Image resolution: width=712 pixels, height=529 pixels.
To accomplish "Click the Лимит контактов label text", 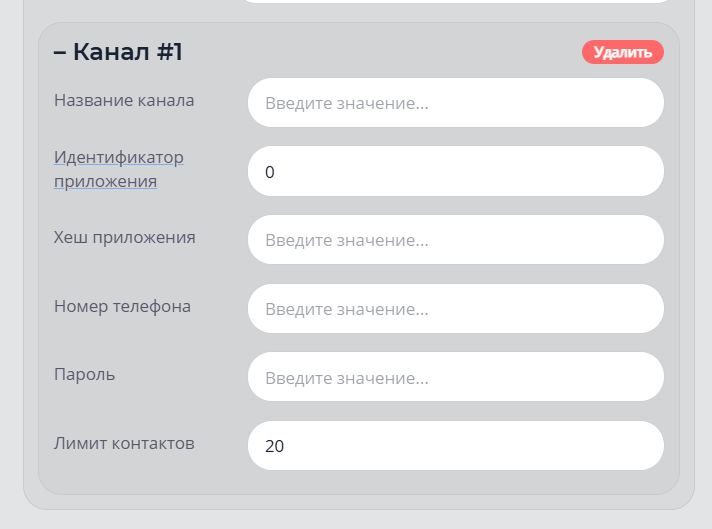I will [124, 443].
